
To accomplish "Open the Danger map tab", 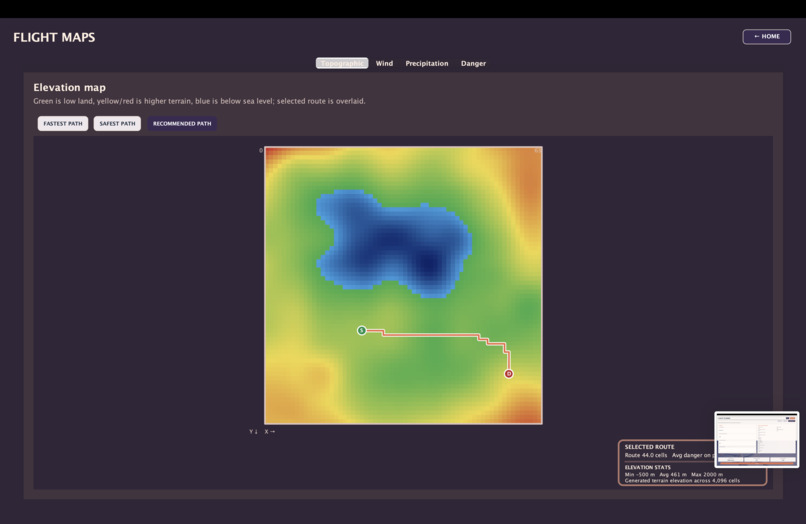I will [x=473, y=63].
